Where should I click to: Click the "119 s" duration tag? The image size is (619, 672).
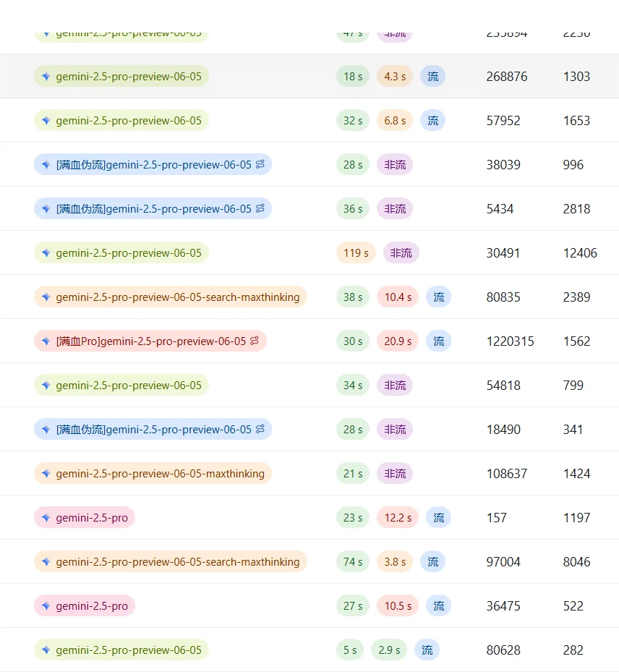tap(356, 252)
